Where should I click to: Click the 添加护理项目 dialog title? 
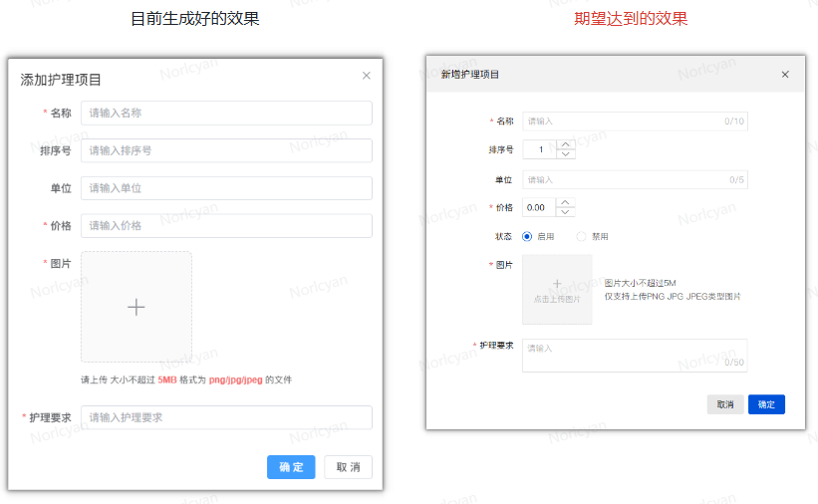[61, 80]
